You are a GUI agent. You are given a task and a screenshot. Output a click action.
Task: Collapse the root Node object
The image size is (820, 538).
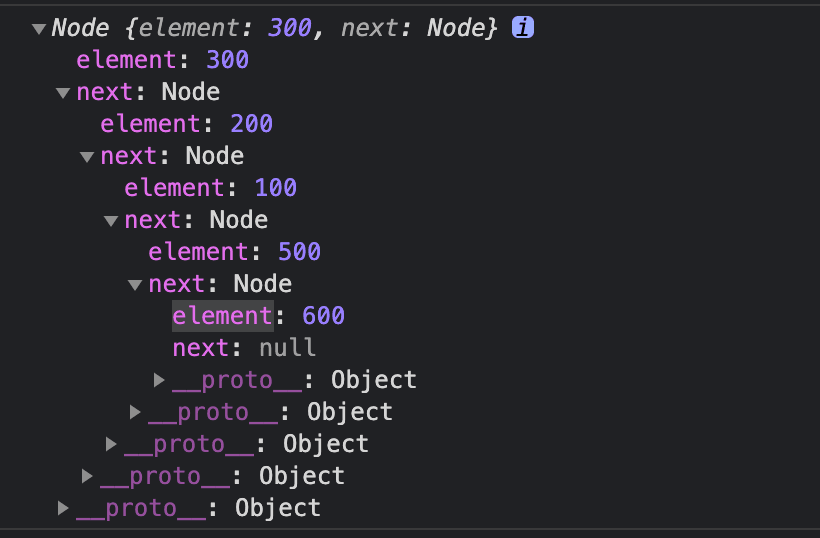[x=39, y=29]
